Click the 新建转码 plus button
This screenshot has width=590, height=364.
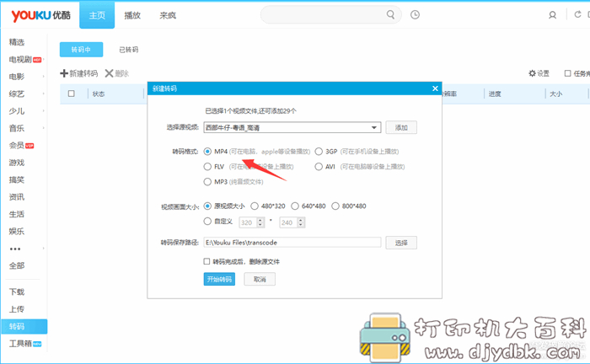[79, 73]
